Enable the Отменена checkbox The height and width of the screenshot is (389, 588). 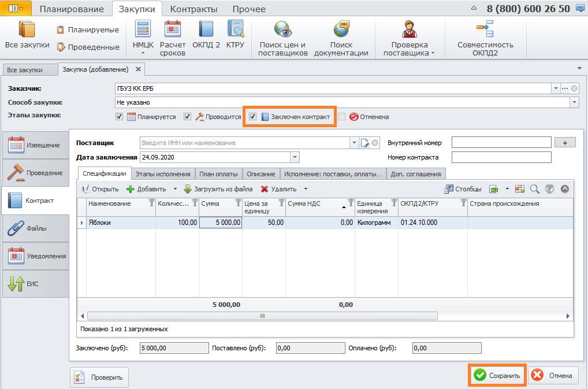tap(342, 117)
